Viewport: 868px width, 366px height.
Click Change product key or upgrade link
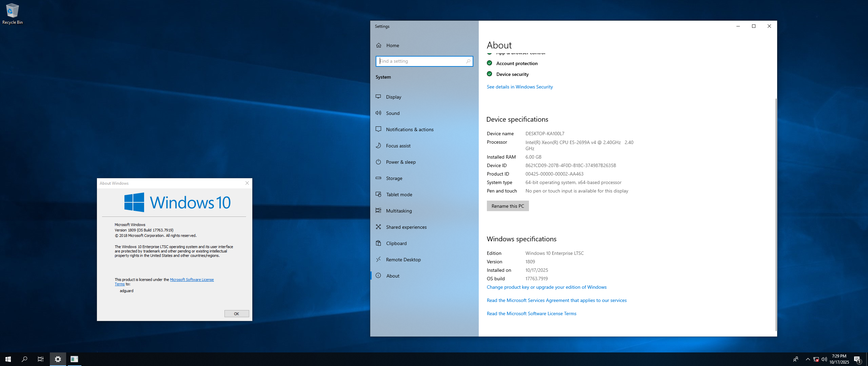coord(546,287)
